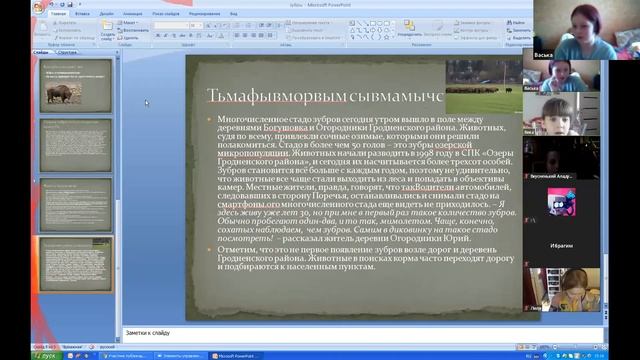Open the font name combo box
This screenshot has height=360, width=640.
[171, 25]
